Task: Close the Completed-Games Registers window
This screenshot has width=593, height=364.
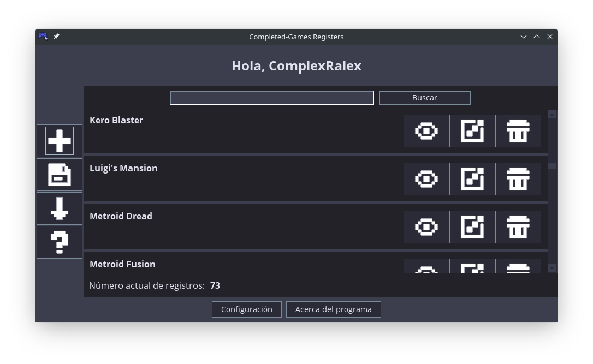Action: point(549,37)
